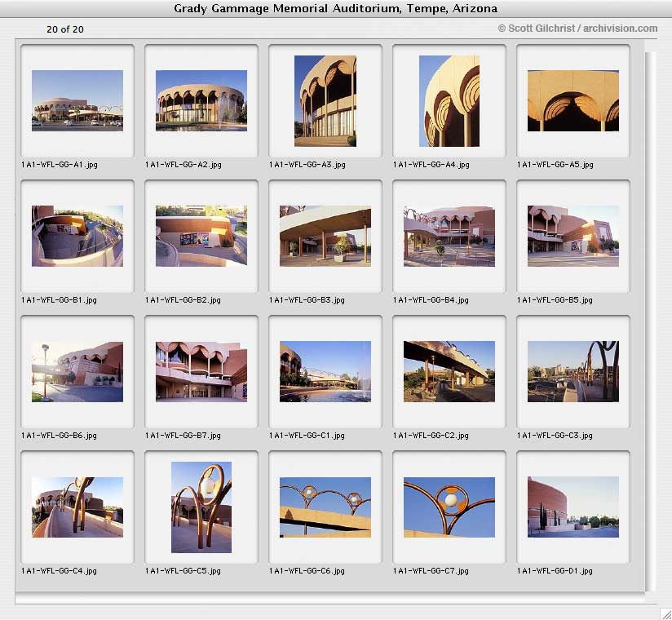Viewport: 672px width, 620px height.
Task: Click the vertical scrollbar beside the thumbnails
Action: pyautogui.click(x=651, y=321)
